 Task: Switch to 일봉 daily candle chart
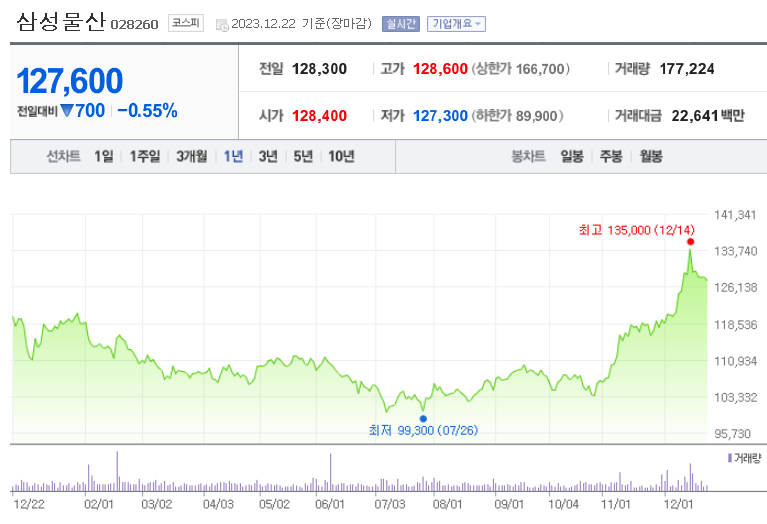[572, 157]
